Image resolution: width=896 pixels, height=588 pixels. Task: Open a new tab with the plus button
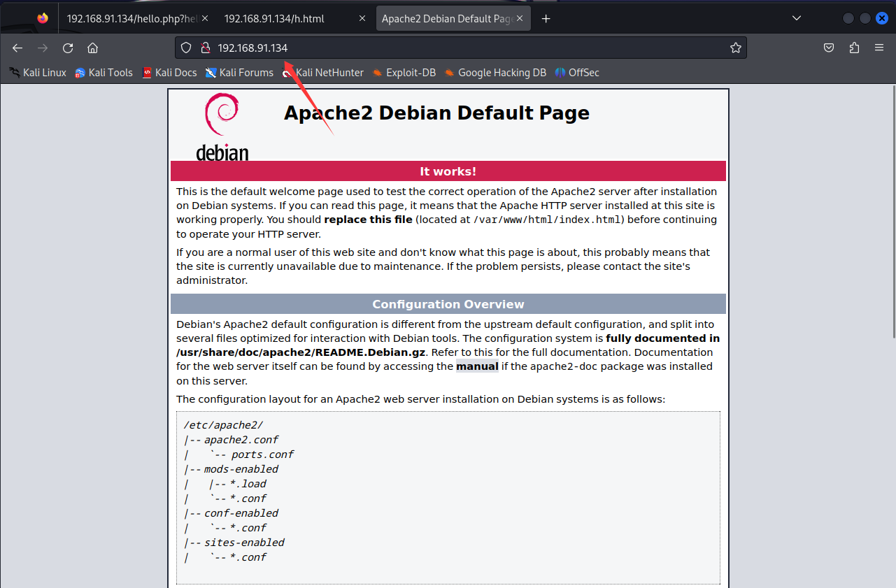[x=546, y=18]
